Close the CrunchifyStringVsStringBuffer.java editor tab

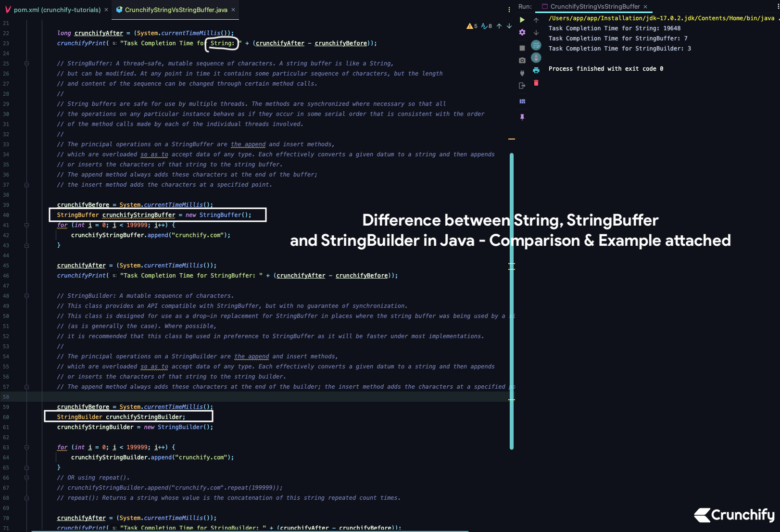233,10
